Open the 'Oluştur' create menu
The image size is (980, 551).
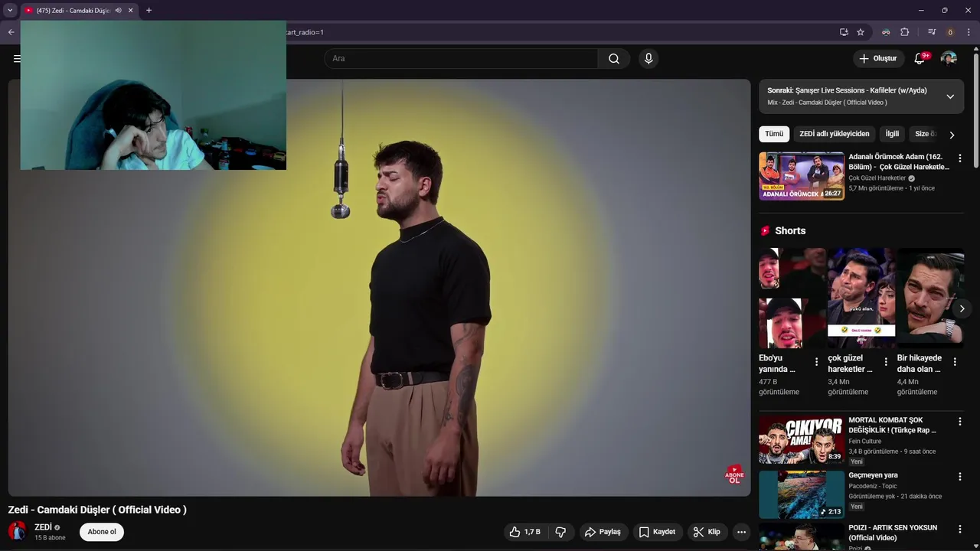(x=878, y=59)
